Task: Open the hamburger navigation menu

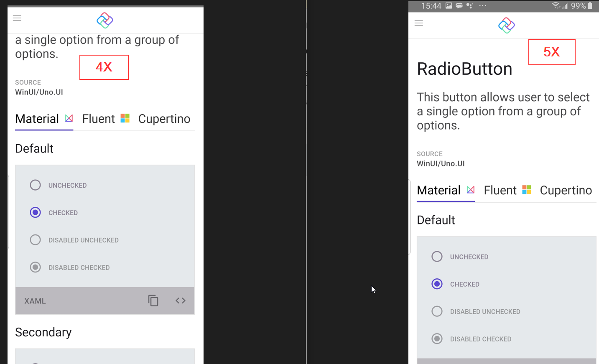Action: [x=17, y=18]
